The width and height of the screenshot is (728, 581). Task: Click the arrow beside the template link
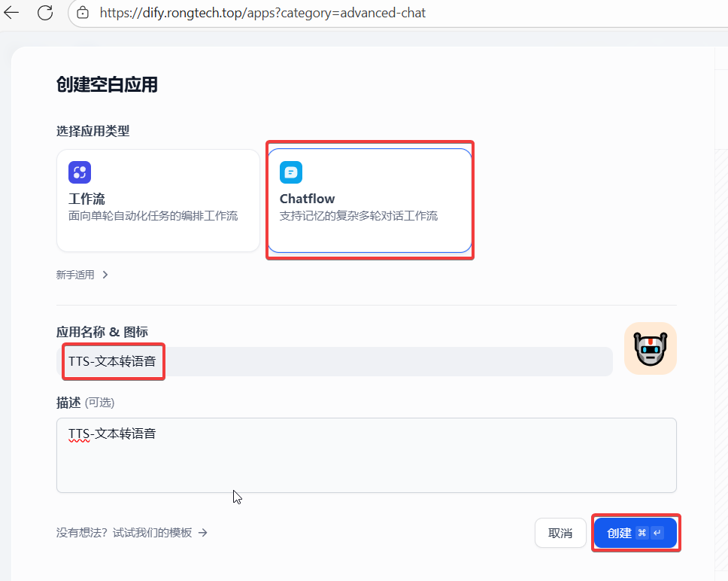tap(203, 533)
